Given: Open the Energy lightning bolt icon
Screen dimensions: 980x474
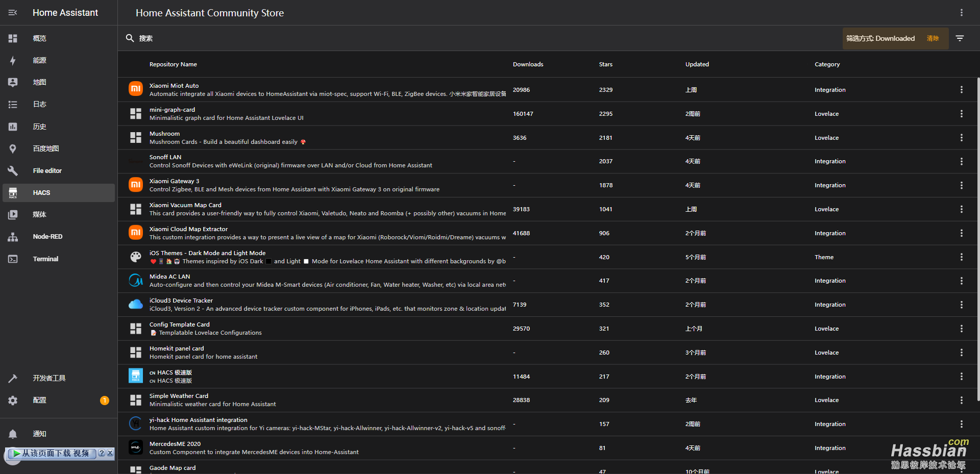Looking at the screenshot, I should [x=13, y=60].
